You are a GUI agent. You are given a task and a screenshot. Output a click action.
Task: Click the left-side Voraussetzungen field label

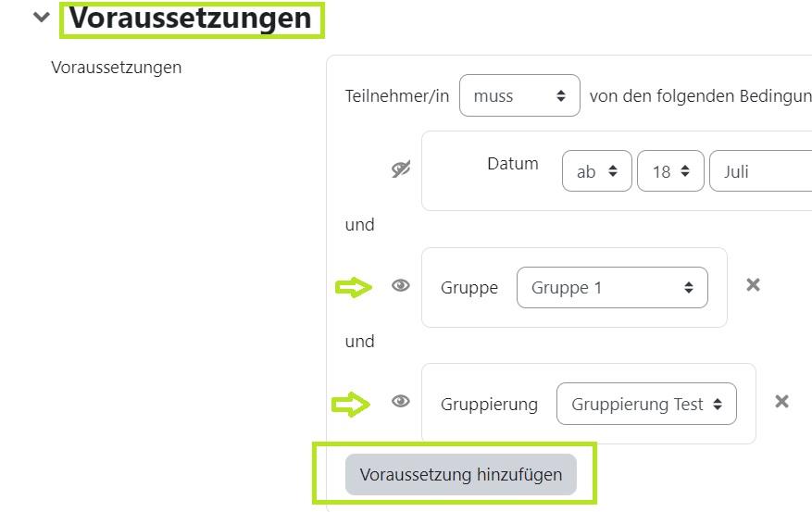coord(117,68)
